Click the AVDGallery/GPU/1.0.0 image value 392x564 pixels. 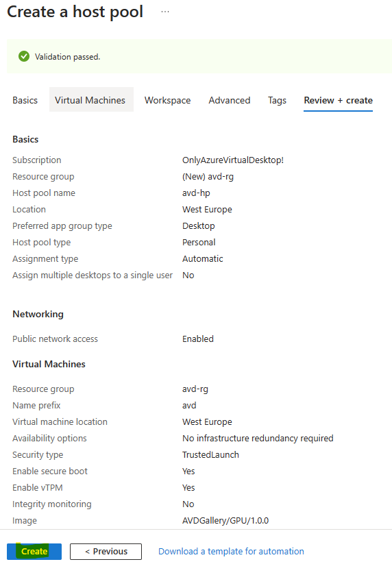pos(225,520)
